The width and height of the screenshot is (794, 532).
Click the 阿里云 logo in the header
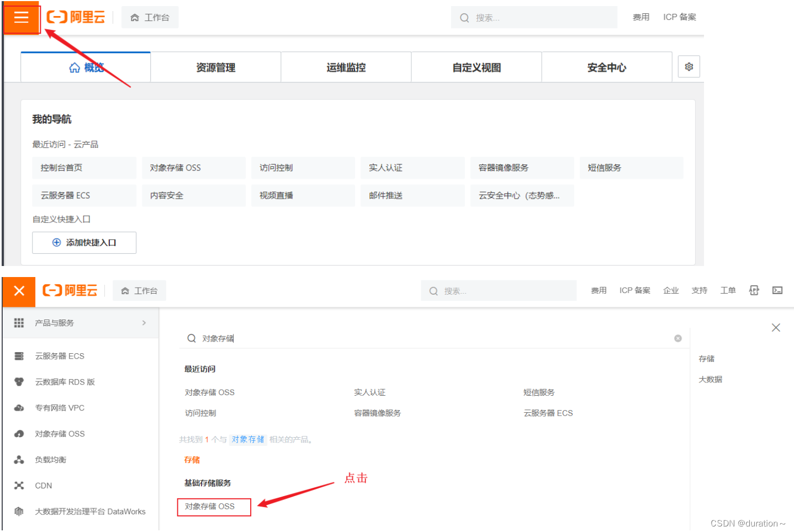pyautogui.click(x=75, y=17)
